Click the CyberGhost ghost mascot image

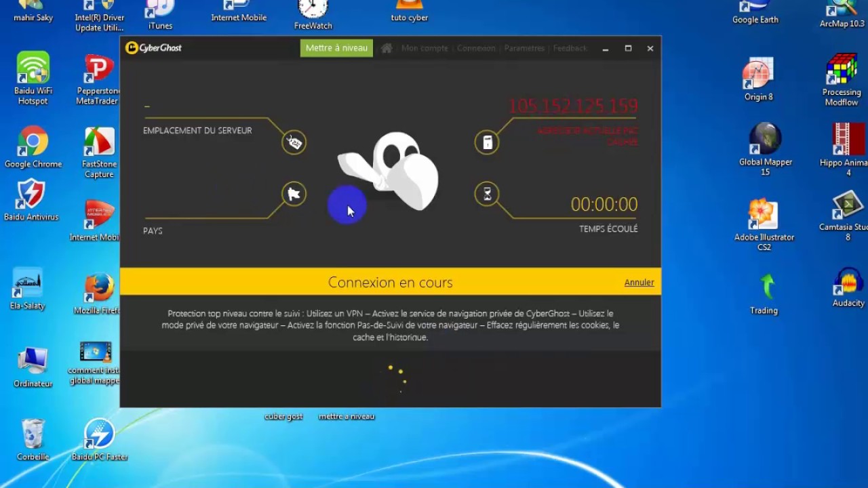coord(389,171)
